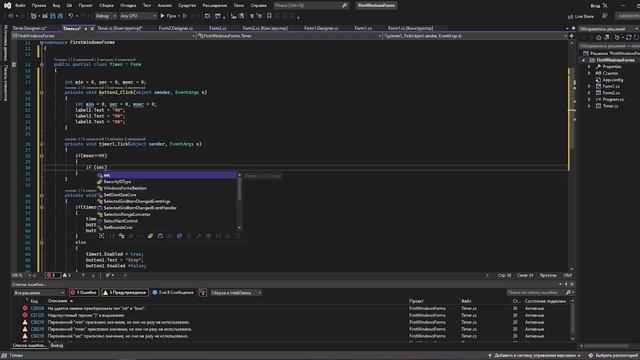Screen dimensions: 640x360
Task: Click the error list search input field
Action: coord(536,293)
